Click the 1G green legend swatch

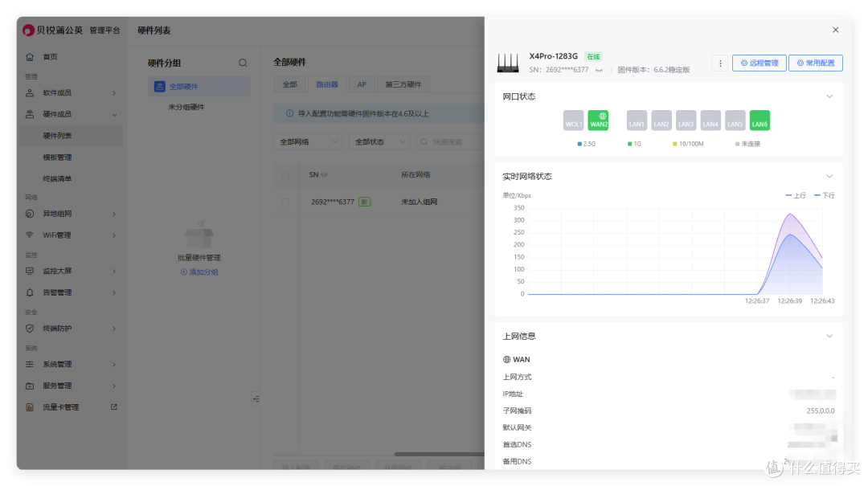[x=629, y=144]
